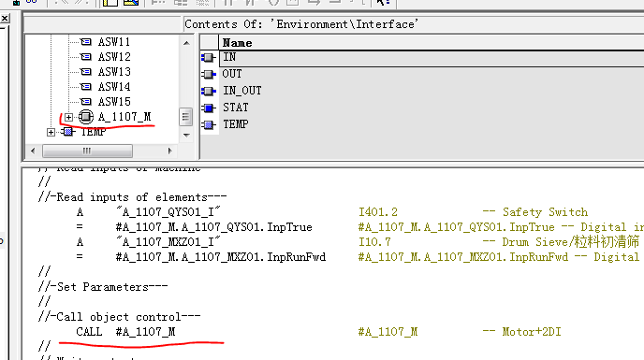Viewport: 644px width, 360px height.
Task: Click #A_1107_M.A_1107_QYS01.InpTrue assignment operand
Action: pos(214,227)
